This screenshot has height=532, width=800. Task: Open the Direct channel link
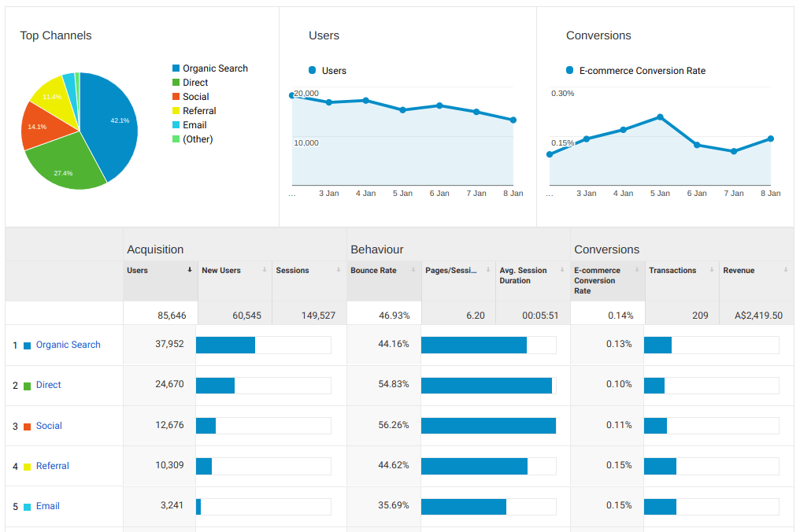48,385
